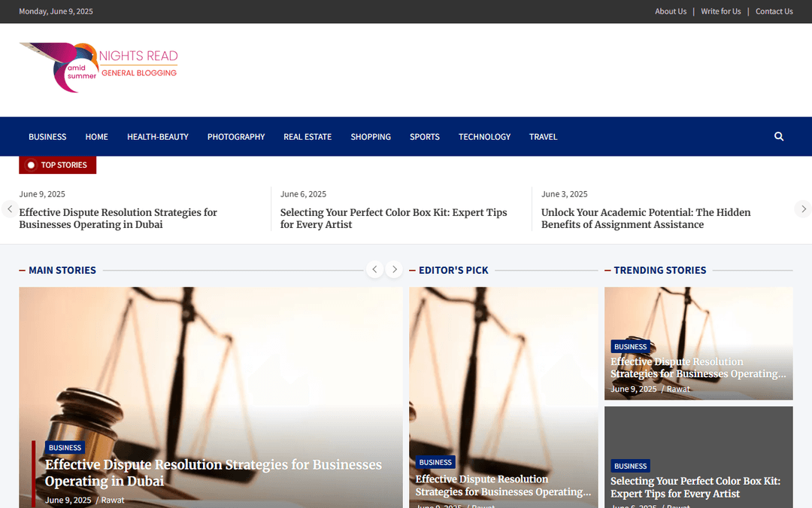Open Rawat author on first trending story
Viewport: 812px width, 508px height.
(678, 389)
